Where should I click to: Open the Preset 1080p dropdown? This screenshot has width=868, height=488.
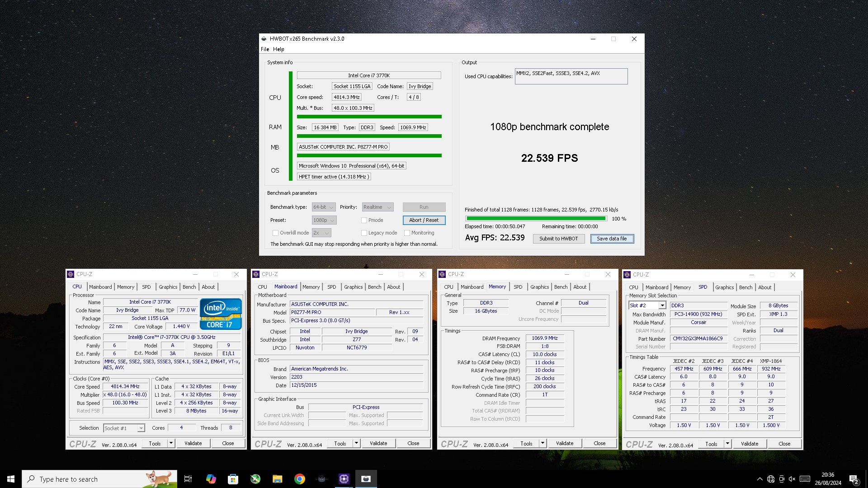click(x=324, y=220)
